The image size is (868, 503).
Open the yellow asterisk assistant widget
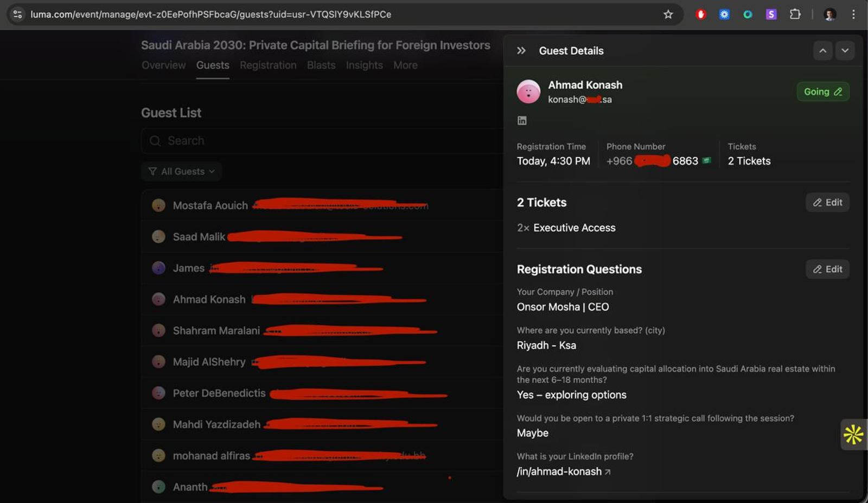point(853,434)
